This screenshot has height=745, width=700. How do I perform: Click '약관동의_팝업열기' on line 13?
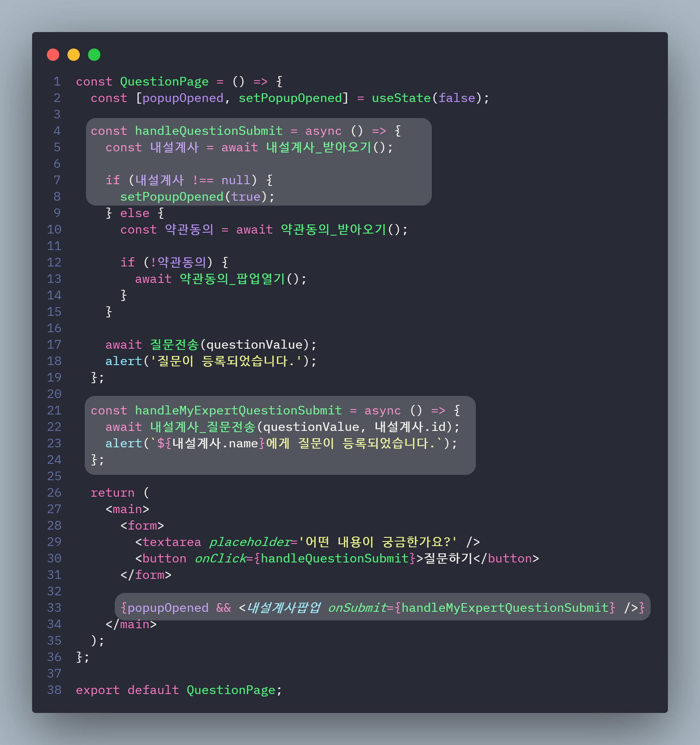pos(232,279)
